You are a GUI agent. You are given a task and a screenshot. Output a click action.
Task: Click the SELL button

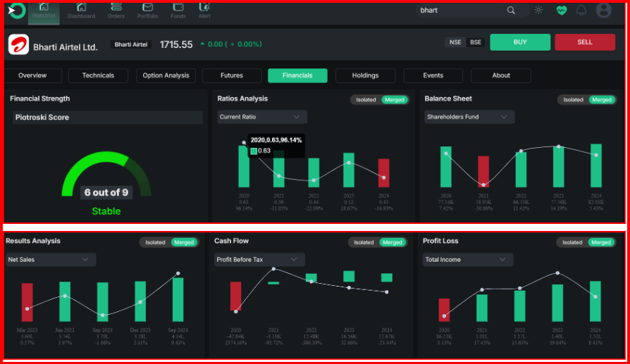coord(585,42)
